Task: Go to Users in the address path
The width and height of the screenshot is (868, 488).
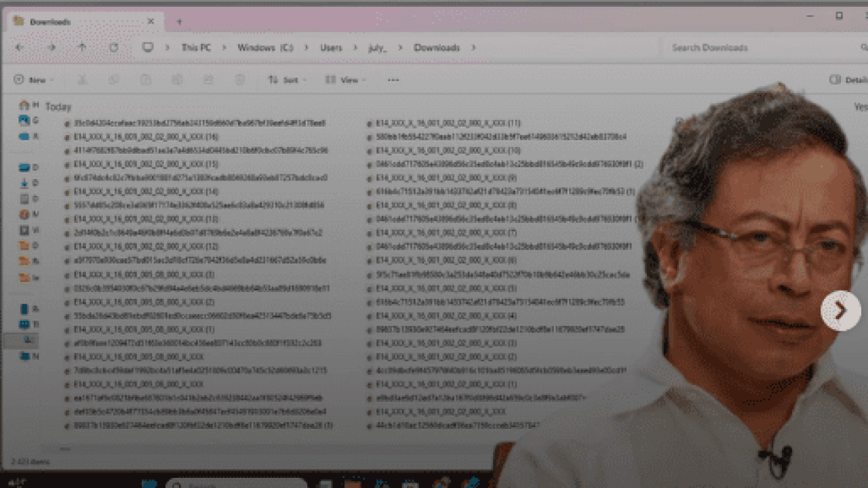Action: point(331,47)
